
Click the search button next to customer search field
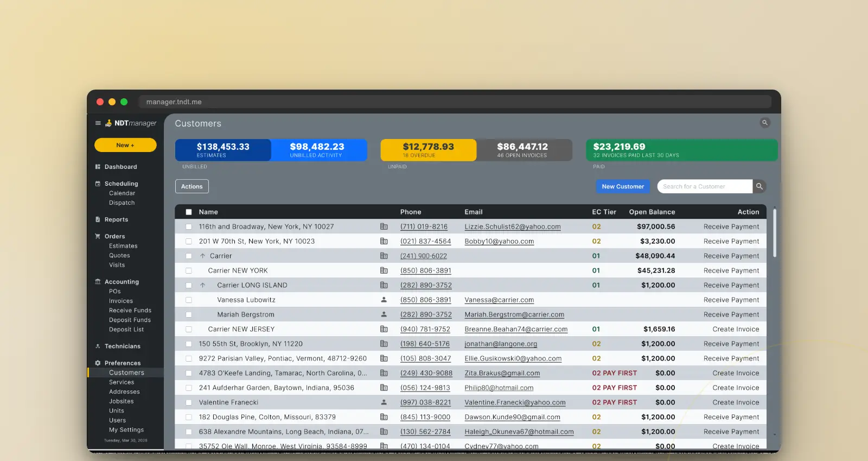pyautogui.click(x=759, y=186)
